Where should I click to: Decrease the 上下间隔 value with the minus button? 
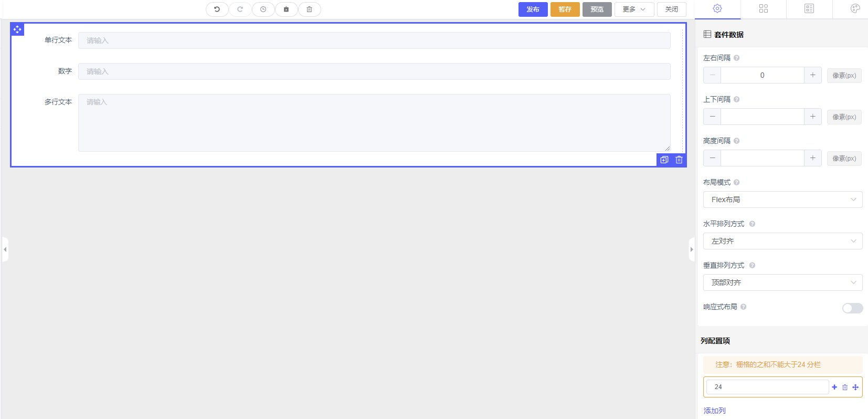712,117
